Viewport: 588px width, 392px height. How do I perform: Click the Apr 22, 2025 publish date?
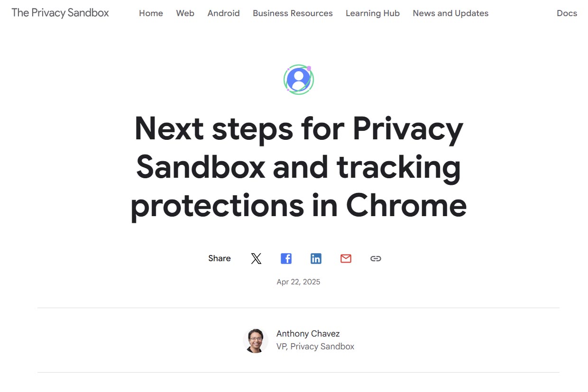[x=298, y=282]
